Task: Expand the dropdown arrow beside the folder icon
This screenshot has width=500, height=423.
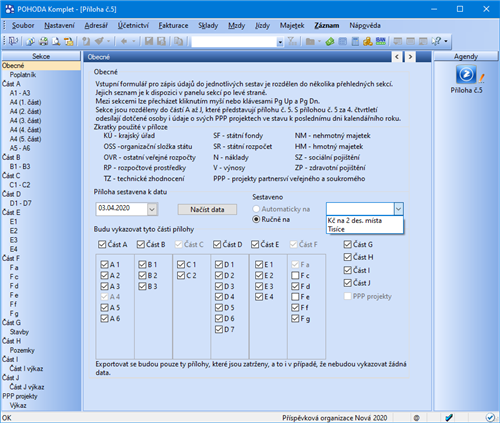Action: [319, 42]
